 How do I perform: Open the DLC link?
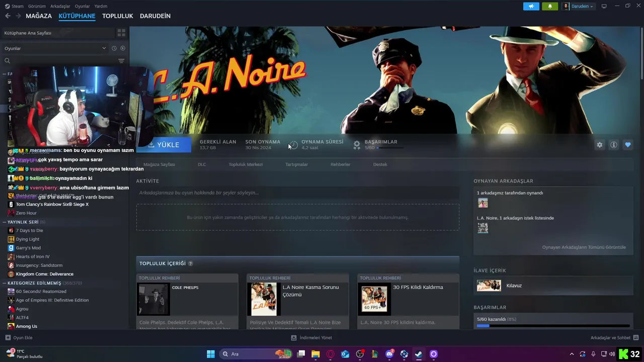click(202, 164)
